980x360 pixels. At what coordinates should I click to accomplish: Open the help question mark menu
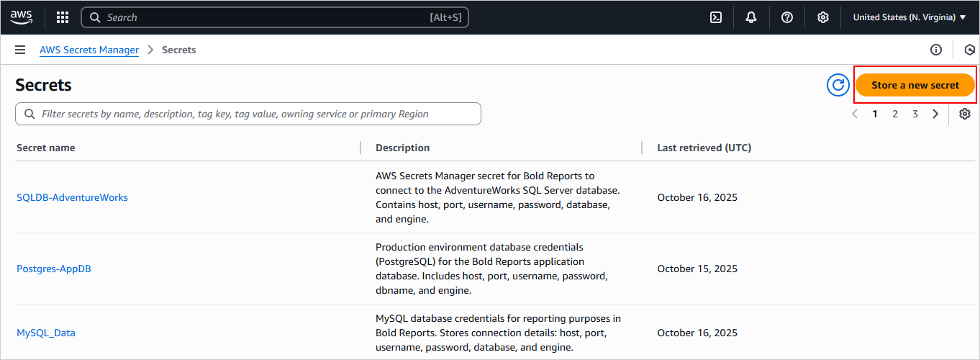[x=787, y=17]
